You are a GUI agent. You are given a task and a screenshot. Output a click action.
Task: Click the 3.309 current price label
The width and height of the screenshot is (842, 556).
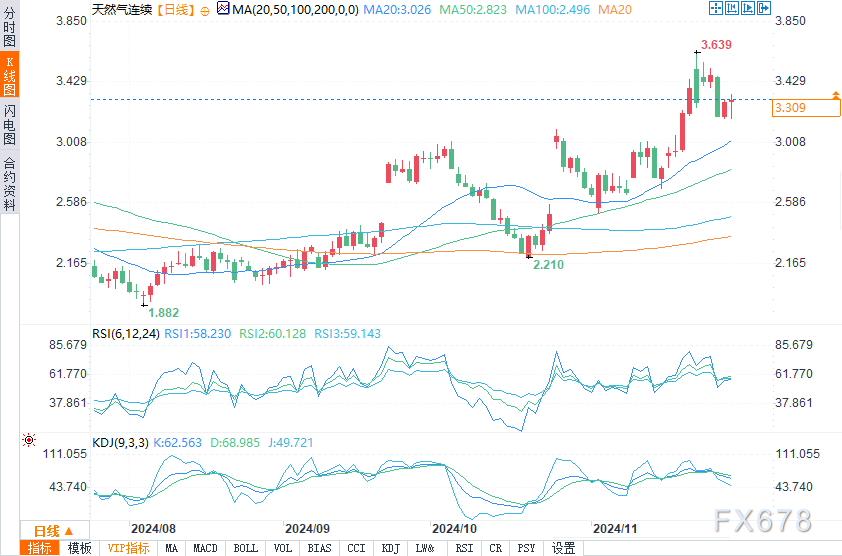tap(790, 107)
